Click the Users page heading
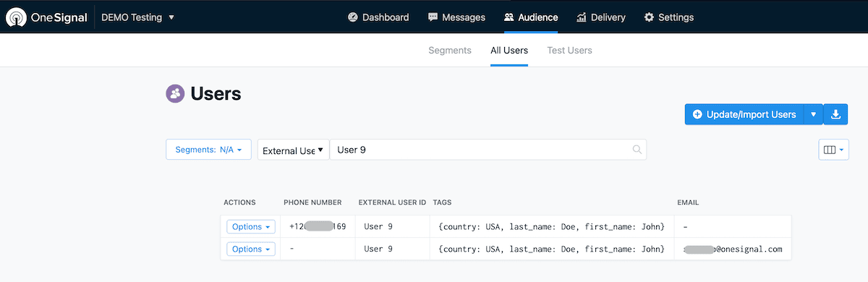Screen dimensions: 868x282 [x=216, y=93]
